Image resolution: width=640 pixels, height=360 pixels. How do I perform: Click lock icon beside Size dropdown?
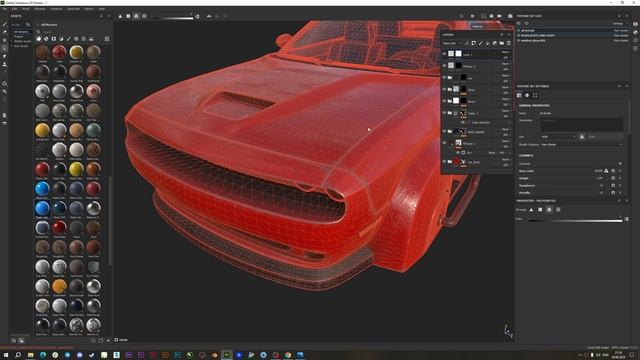[582, 137]
